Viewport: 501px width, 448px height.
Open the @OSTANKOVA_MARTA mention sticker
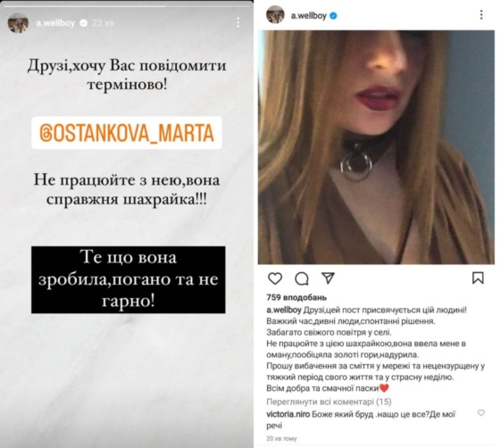127,133
